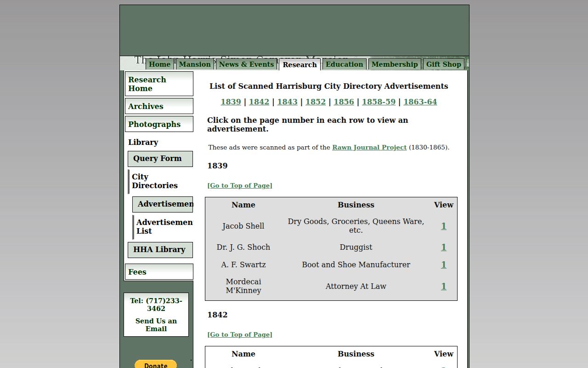Click the yellow Donate button

pyautogui.click(x=156, y=364)
